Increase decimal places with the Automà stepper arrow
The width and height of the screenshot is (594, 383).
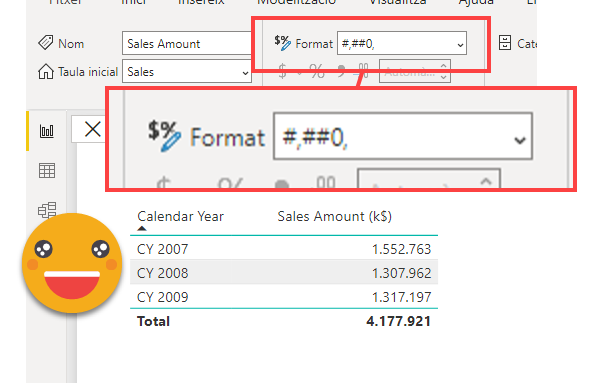(x=443, y=66)
